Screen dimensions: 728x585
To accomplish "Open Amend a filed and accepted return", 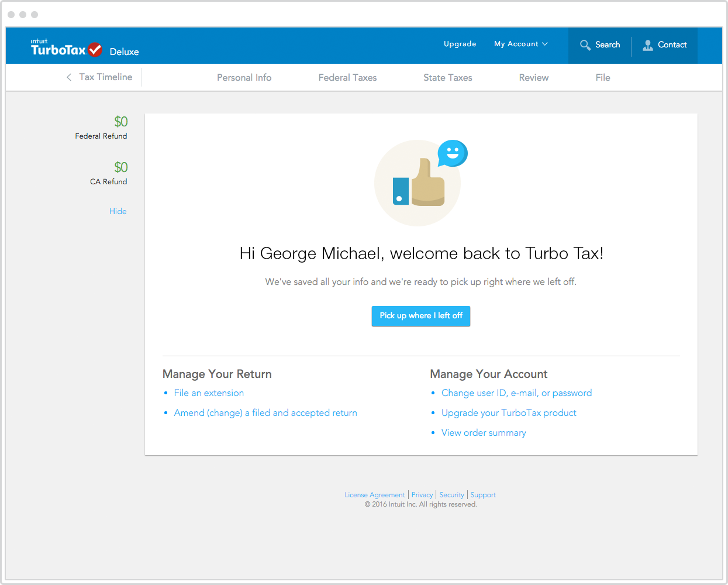I will click(265, 413).
